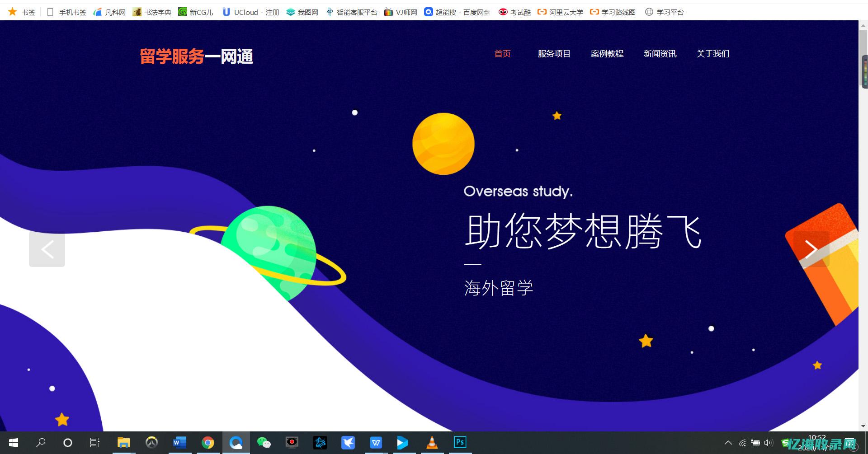Open Wi-Fi settings from the network tray icon
868x454 pixels.
tap(742, 443)
